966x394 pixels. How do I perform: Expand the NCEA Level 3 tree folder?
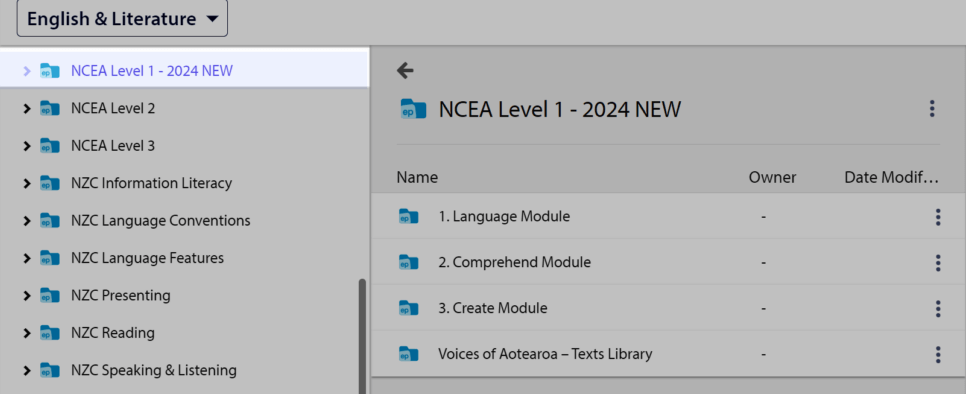(x=26, y=147)
